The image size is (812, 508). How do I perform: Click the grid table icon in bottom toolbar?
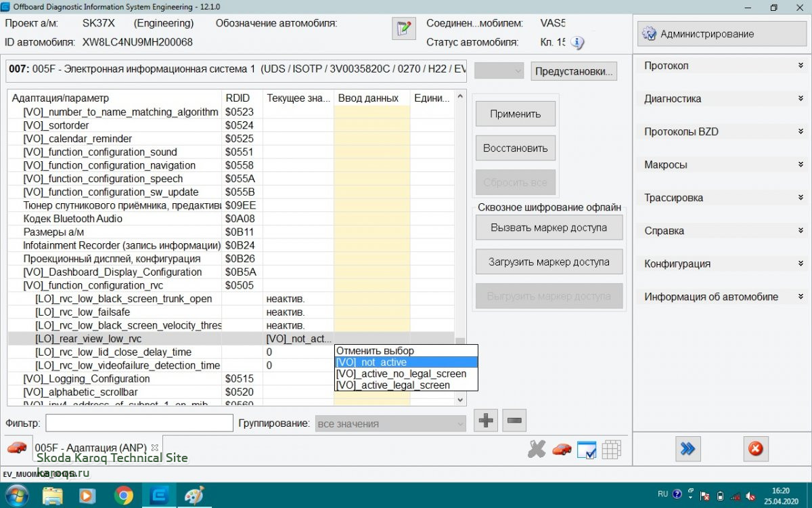[x=611, y=449]
